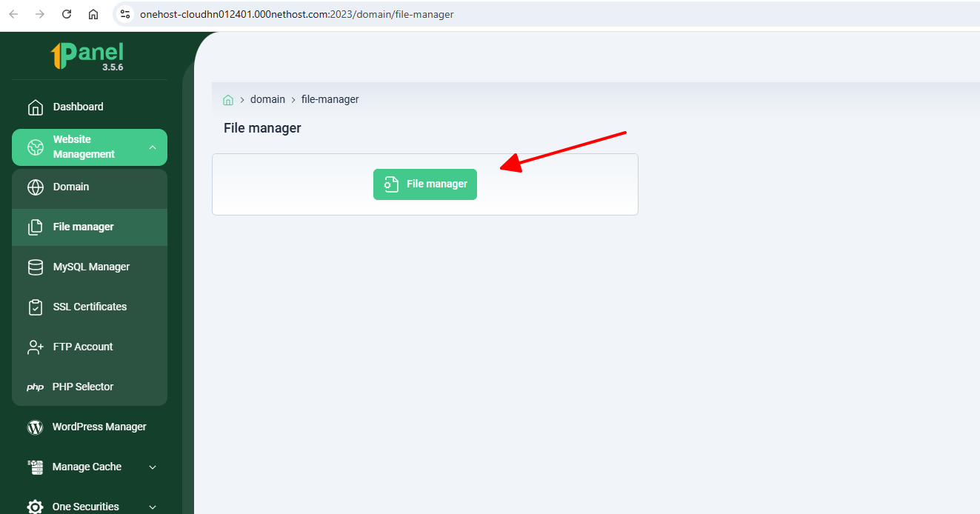Click the PHP Selector php icon

(35, 387)
